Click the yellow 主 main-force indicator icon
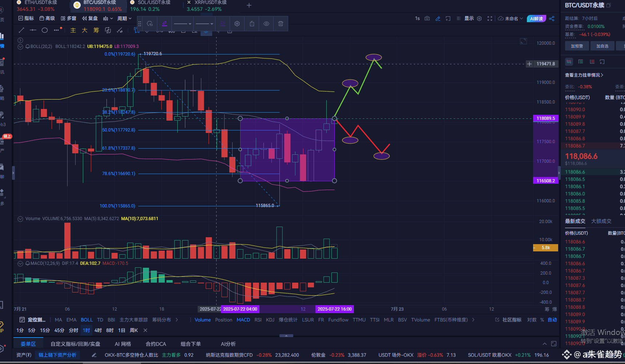The image size is (625, 364). (x=73, y=30)
